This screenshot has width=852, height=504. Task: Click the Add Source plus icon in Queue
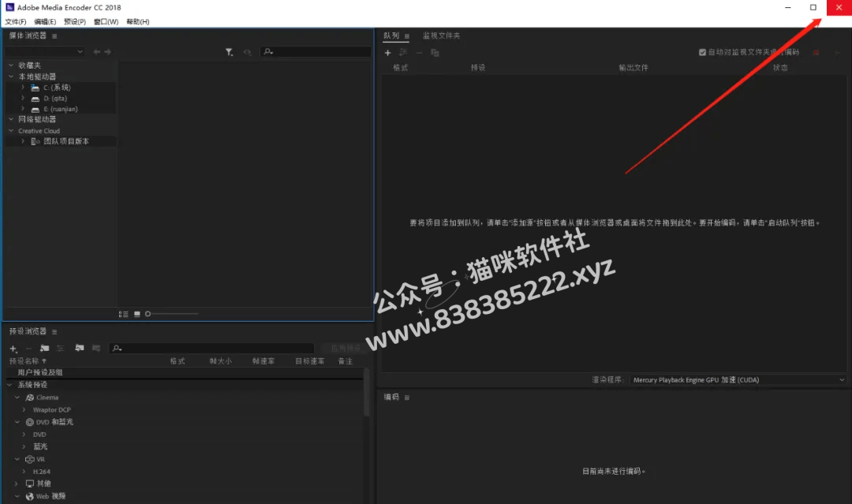tap(387, 53)
